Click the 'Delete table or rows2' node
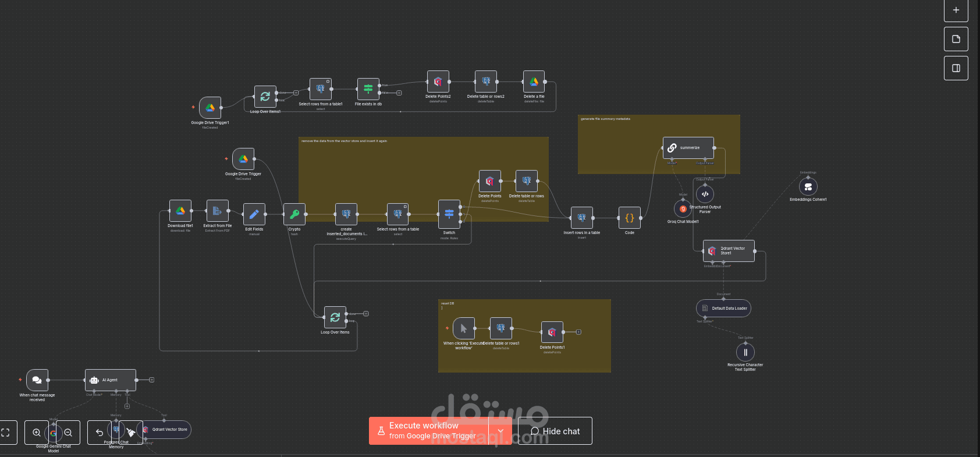980x457 pixels. click(x=486, y=82)
